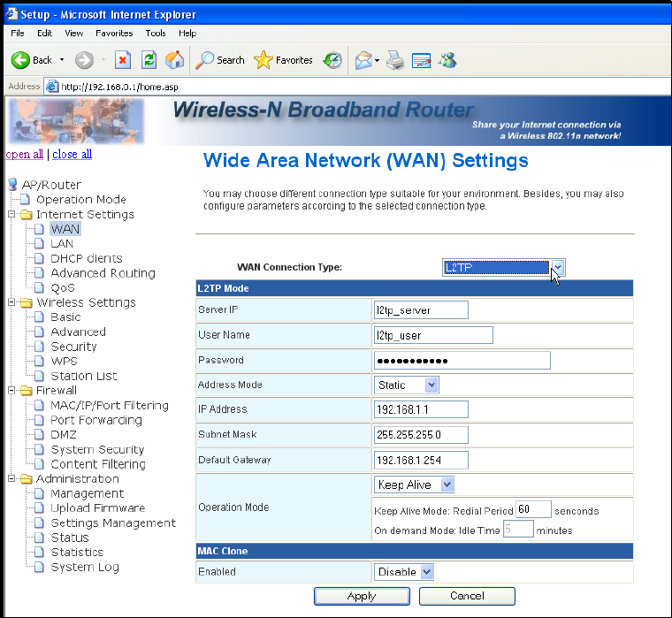The image size is (672, 618).
Task: Open the Back button history dropdown arrow
Action: (62, 60)
